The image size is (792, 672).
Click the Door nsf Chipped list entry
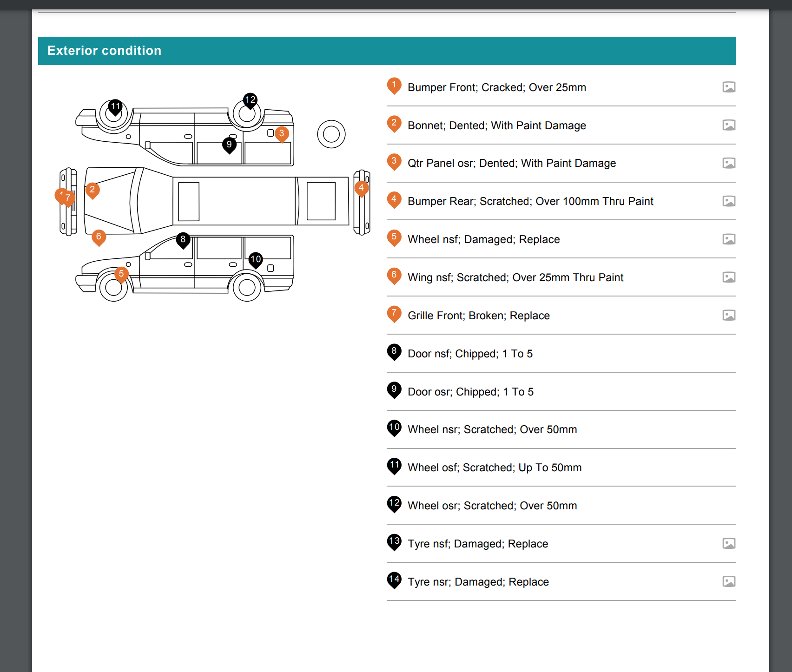point(470,354)
